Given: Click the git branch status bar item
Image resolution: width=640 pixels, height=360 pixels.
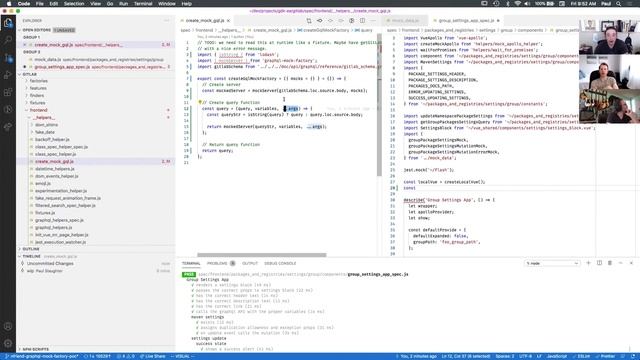Looking at the screenshot, I should (42, 356).
